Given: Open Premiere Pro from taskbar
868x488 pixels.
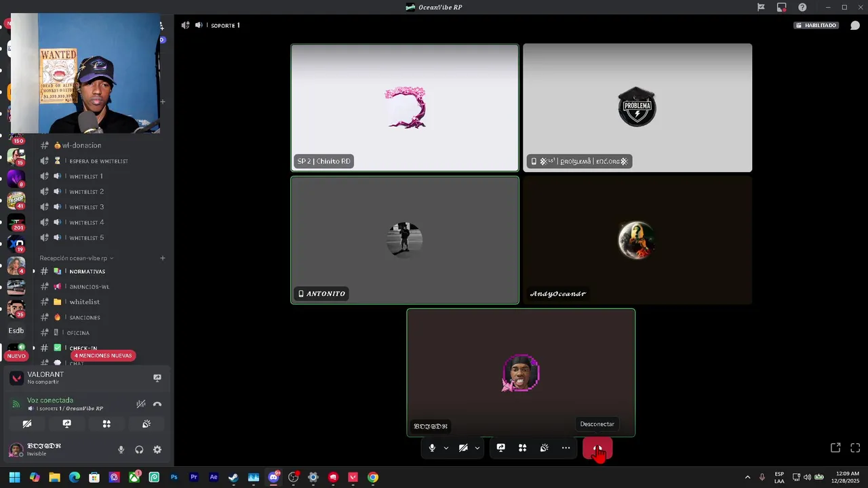Looking at the screenshot, I should click(x=194, y=477).
